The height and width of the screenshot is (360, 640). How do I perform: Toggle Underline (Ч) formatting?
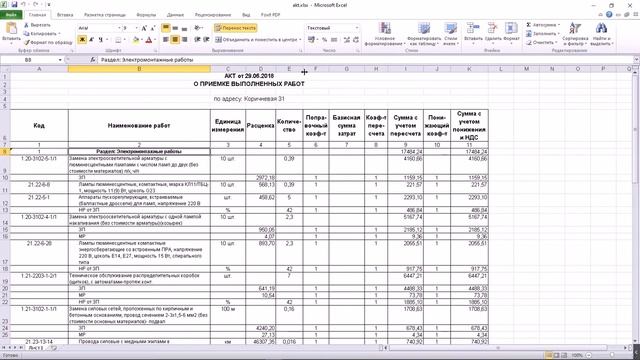pyautogui.click(x=100, y=40)
